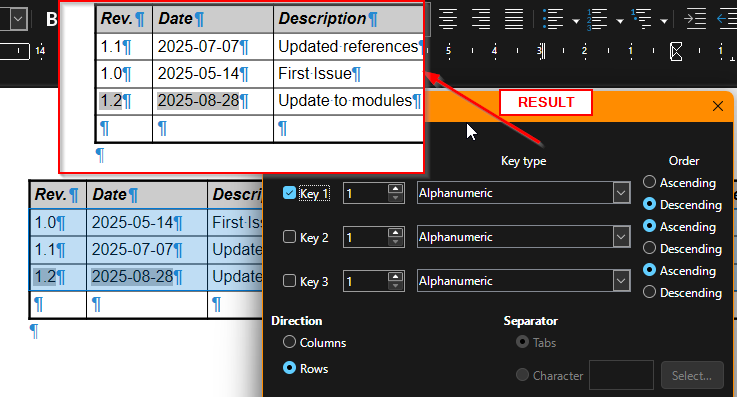The width and height of the screenshot is (737, 397).
Task: Enable the Key 2 checkbox
Action: coord(289,237)
